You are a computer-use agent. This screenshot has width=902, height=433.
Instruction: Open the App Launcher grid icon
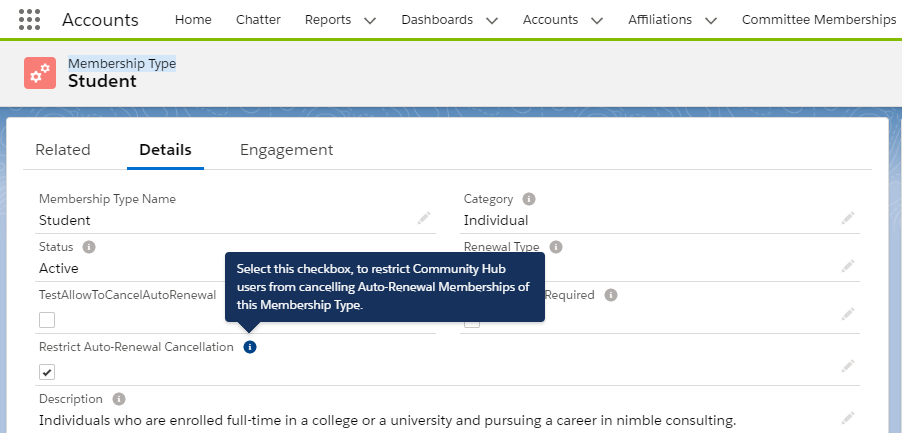pos(30,20)
